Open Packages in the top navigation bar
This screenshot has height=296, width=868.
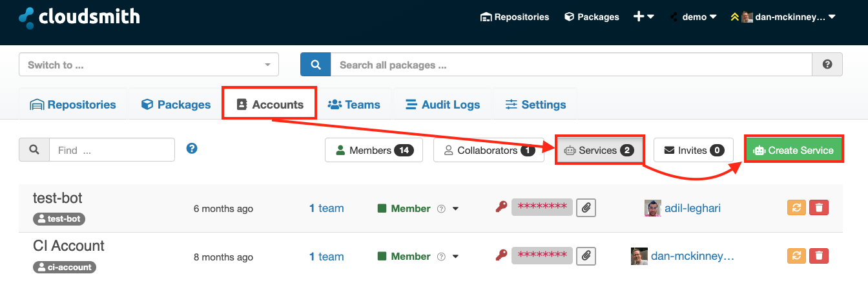point(592,17)
